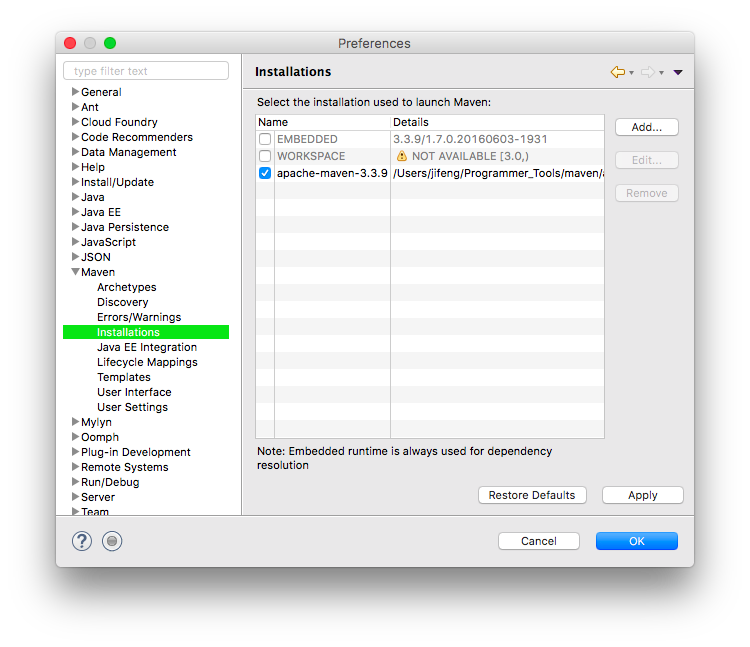Select Archetypes under Maven
This screenshot has width=750, height=647.
pos(127,287)
